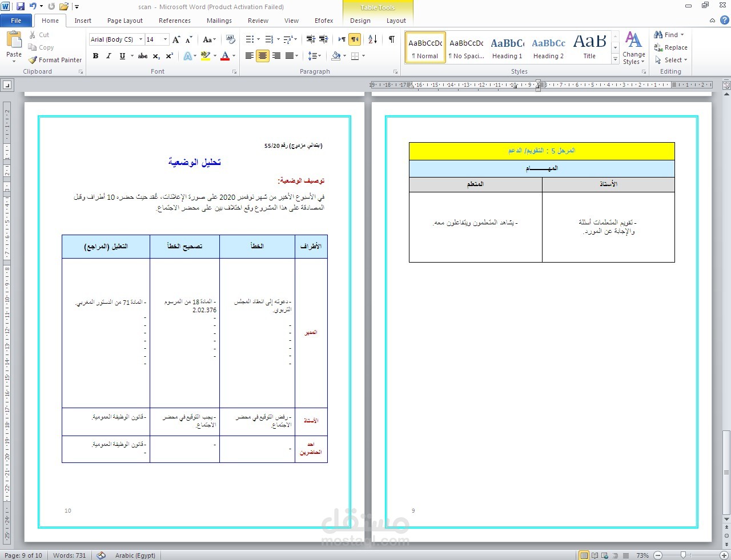This screenshot has height=560, width=731.
Task: Toggle Center alignment button
Action: tap(263, 56)
